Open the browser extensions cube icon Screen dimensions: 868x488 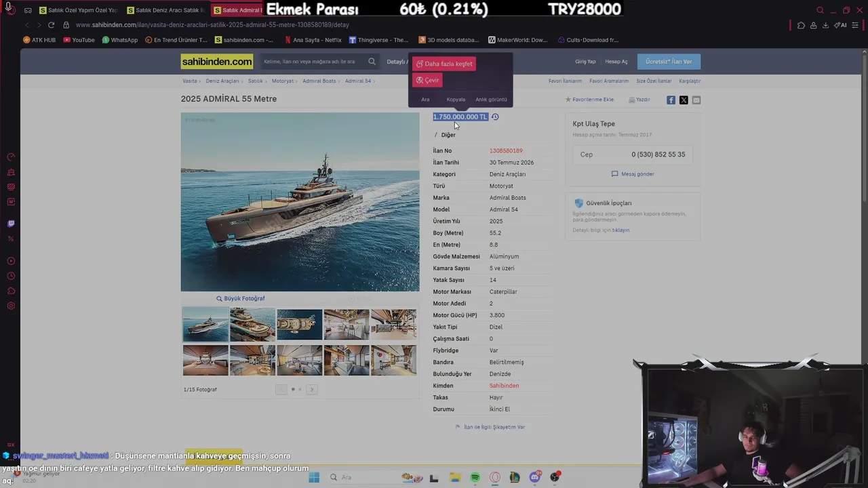tap(801, 25)
